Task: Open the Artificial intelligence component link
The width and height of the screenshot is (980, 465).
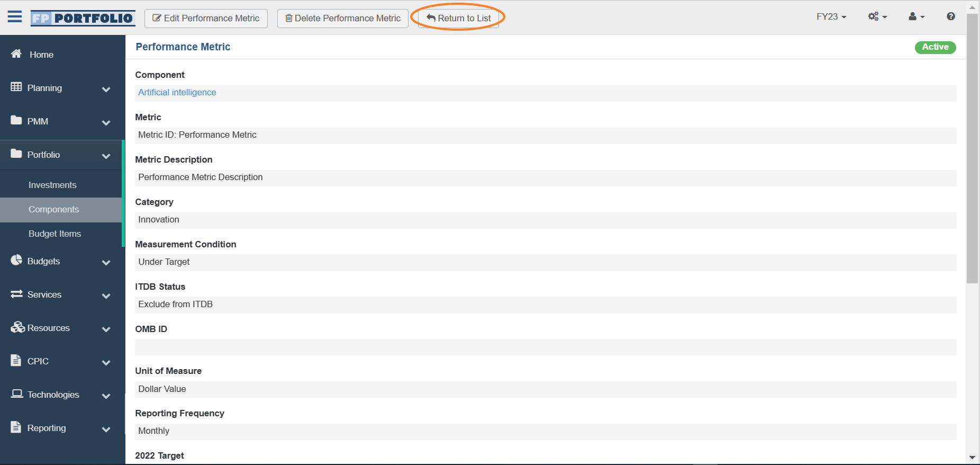Action: point(177,92)
